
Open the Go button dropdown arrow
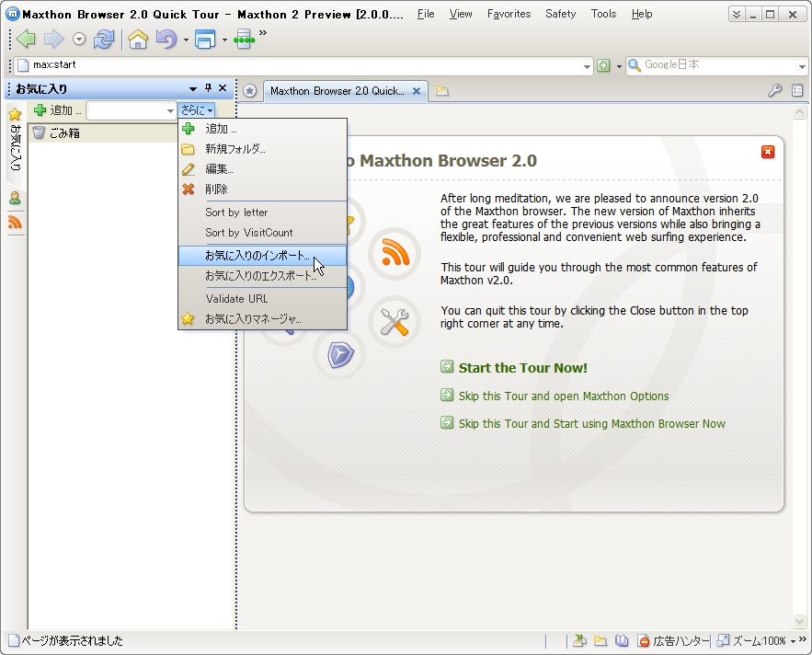618,66
